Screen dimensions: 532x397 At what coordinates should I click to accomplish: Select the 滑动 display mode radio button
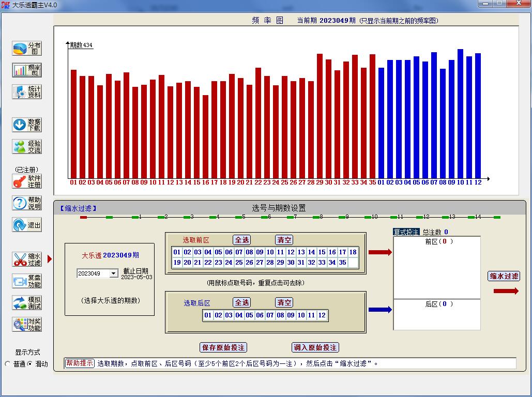point(29,364)
